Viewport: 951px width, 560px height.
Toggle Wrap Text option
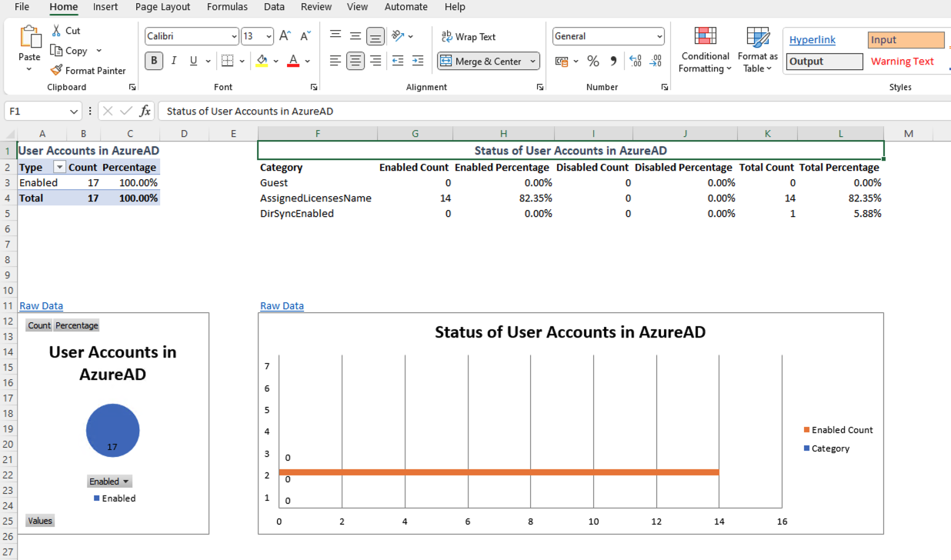click(468, 36)
